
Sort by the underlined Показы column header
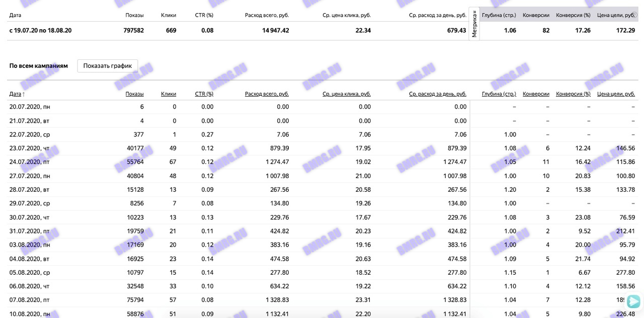134,94
